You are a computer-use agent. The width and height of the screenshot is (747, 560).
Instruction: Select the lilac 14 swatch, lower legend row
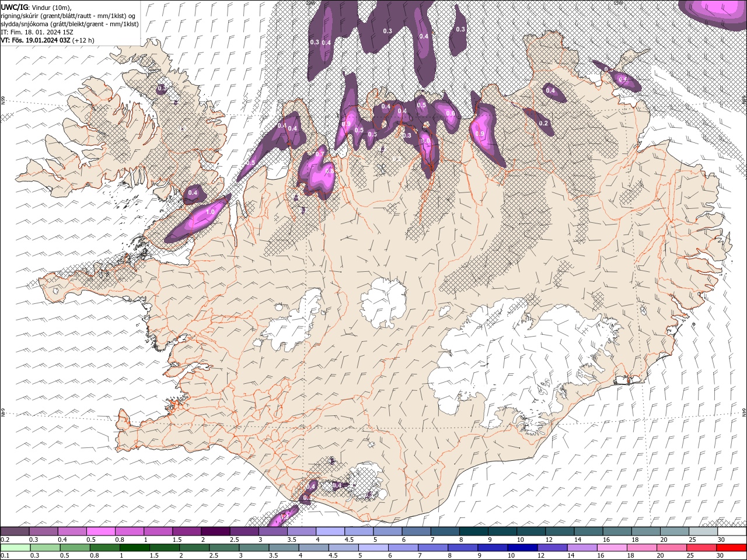pos(582,548)
